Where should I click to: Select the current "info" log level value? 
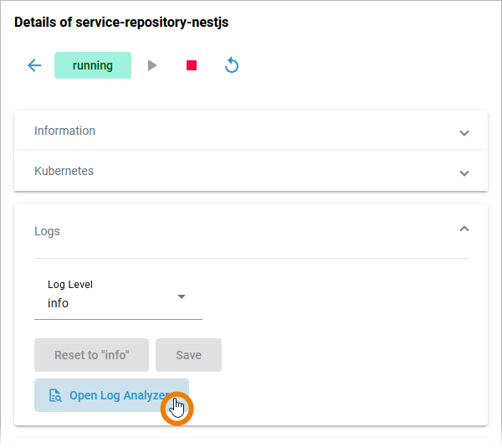(x=59, y=303)
